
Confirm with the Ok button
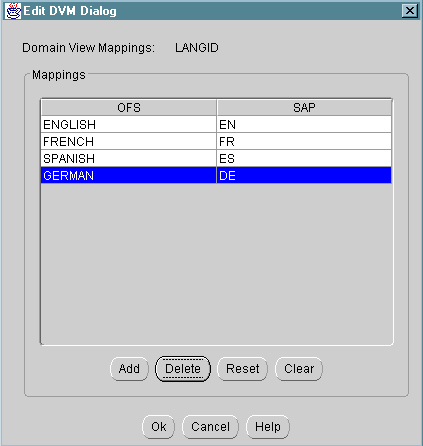coord(158,427)
